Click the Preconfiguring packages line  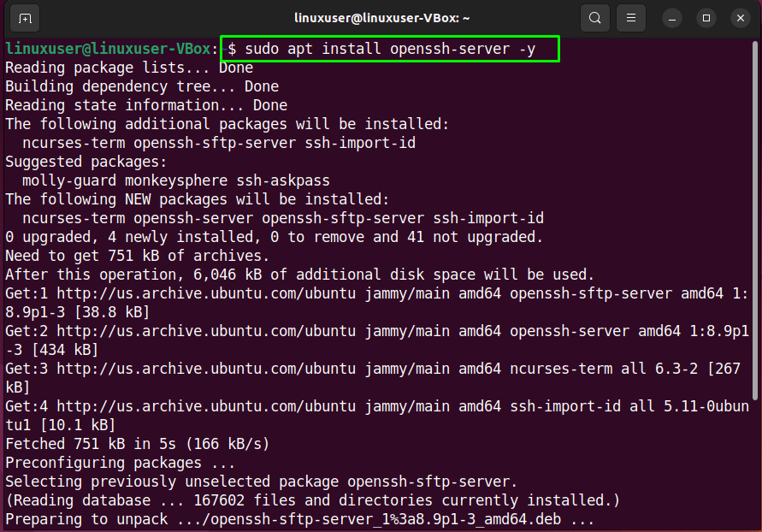[120, 463]
